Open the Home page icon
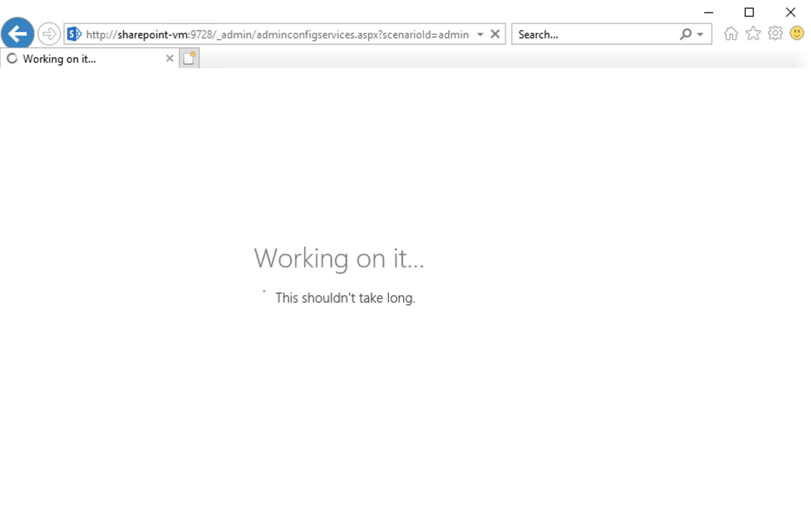 pyautogui.click(x=731, y=34)
